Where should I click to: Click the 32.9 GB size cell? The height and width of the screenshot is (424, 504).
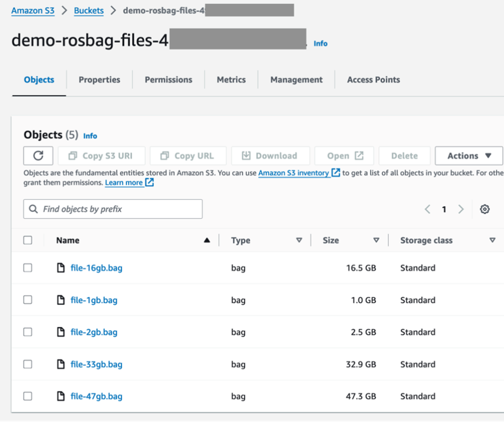(361, 364)
